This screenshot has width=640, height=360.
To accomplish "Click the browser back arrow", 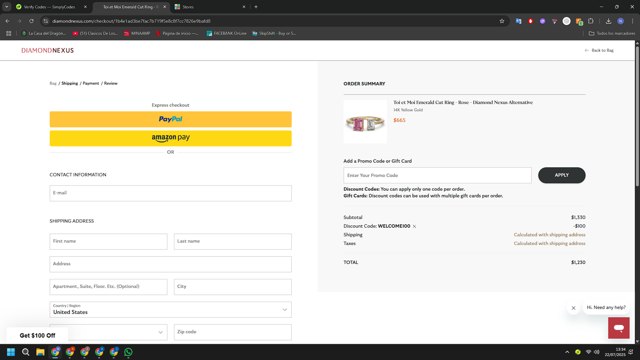I will tap(8, 21).
